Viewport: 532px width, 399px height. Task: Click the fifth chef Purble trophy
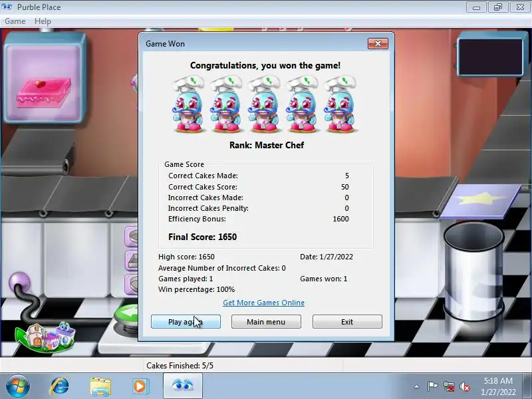340,104
